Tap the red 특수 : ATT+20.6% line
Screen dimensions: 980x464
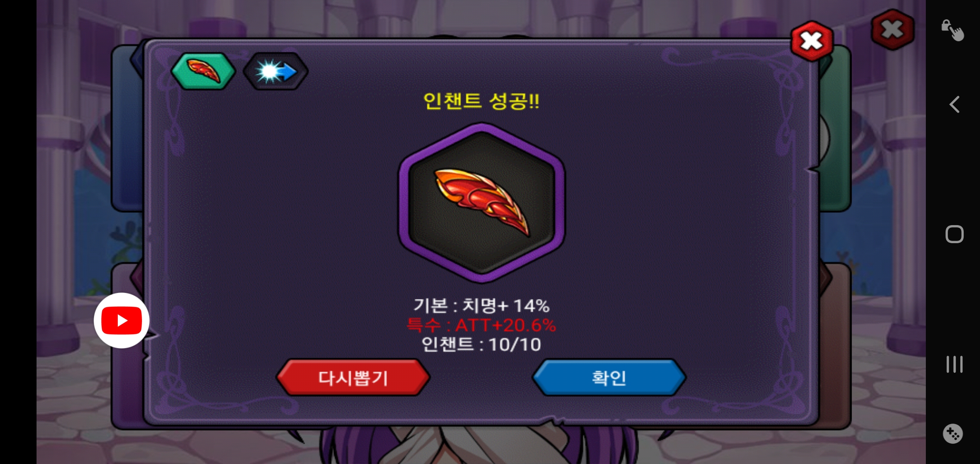481,325
